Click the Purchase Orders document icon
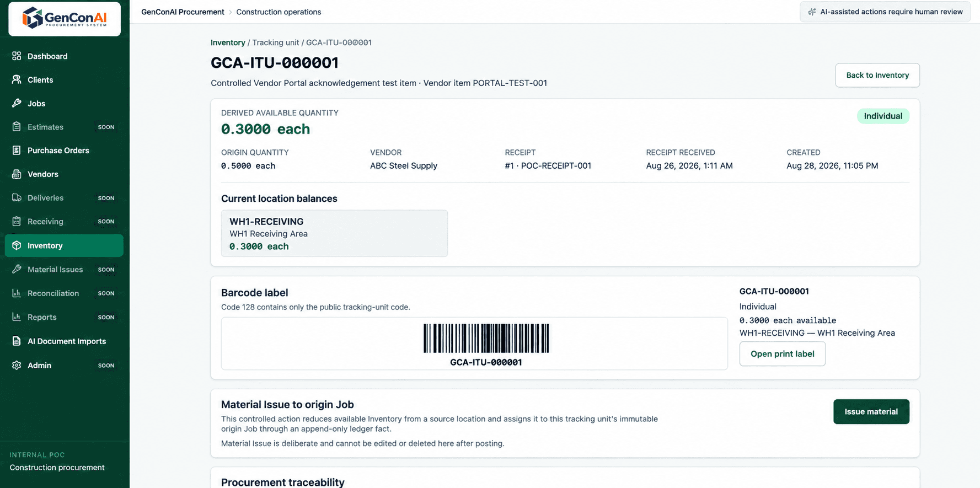This screenshot has height=488, width=980. click(17, 150)
